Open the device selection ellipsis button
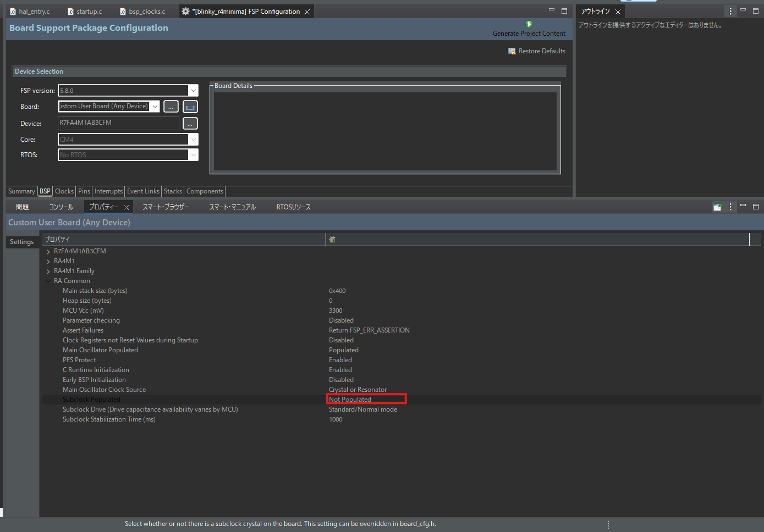Image resolution: width=764 pixels, height=532 pixels. point(190,124)
